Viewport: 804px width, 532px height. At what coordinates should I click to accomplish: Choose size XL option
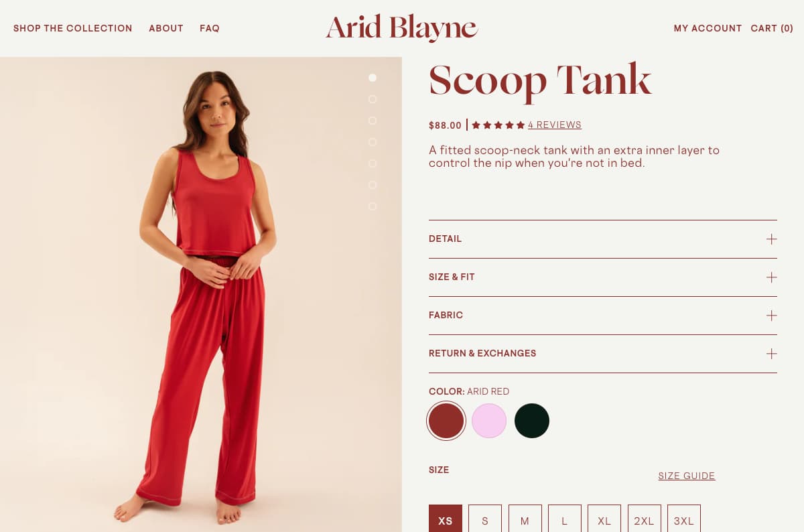(604, 521)
